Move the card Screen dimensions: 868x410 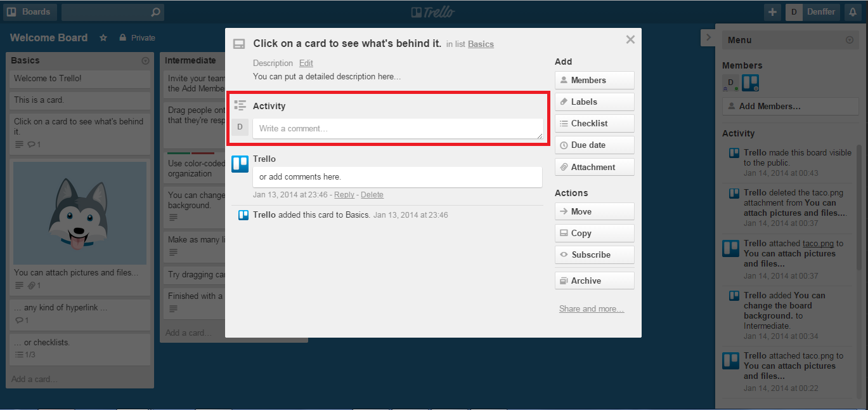pos(595,211)
